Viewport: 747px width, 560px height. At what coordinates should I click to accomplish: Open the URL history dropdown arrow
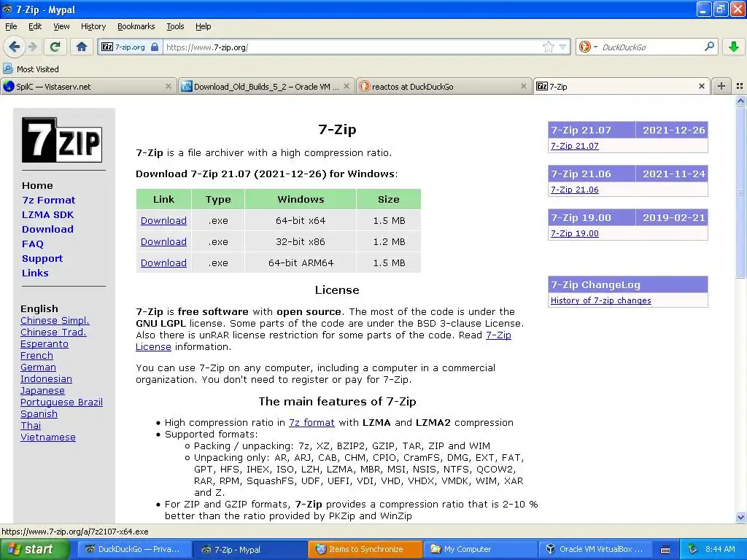coord(562,47)
